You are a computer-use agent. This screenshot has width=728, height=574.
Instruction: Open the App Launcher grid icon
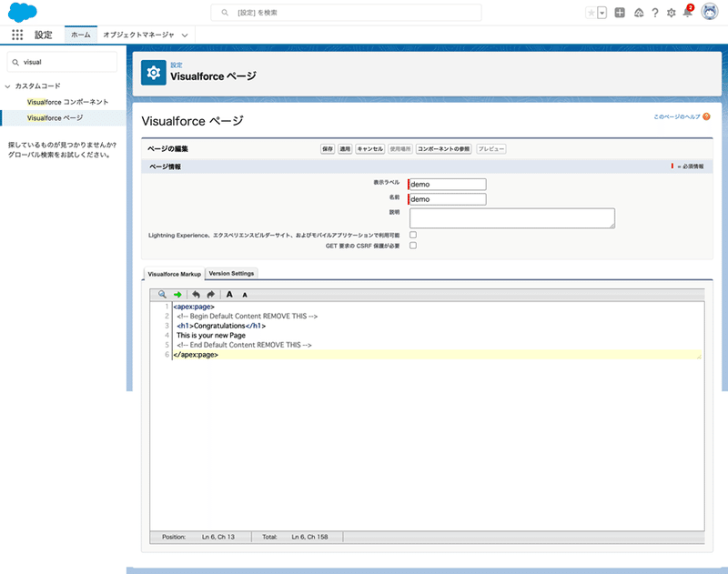click(17, 35)
